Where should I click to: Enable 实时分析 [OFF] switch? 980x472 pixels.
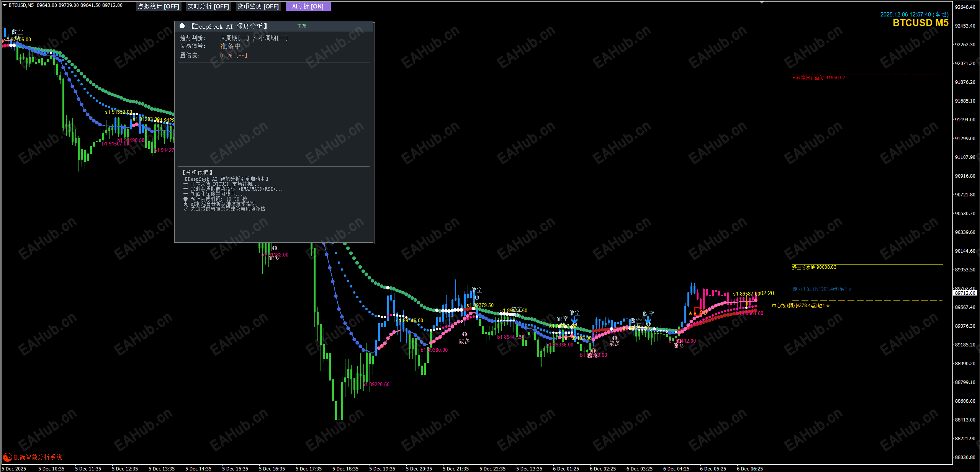click(208, 6)
